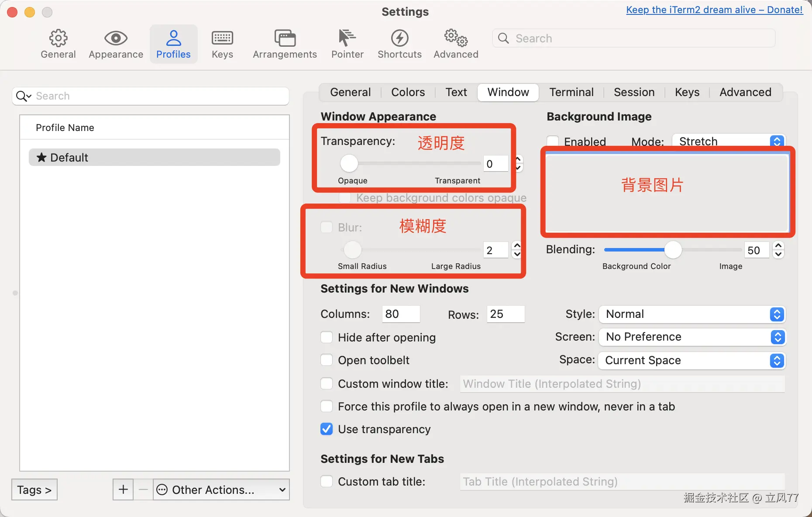Check Force this profile to open in new window
812x517 pixels.
pyautogui.click(x=327, y=406)
